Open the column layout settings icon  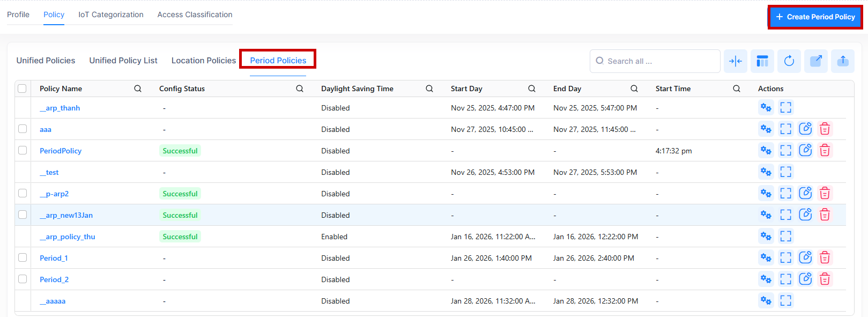(762, 61)
